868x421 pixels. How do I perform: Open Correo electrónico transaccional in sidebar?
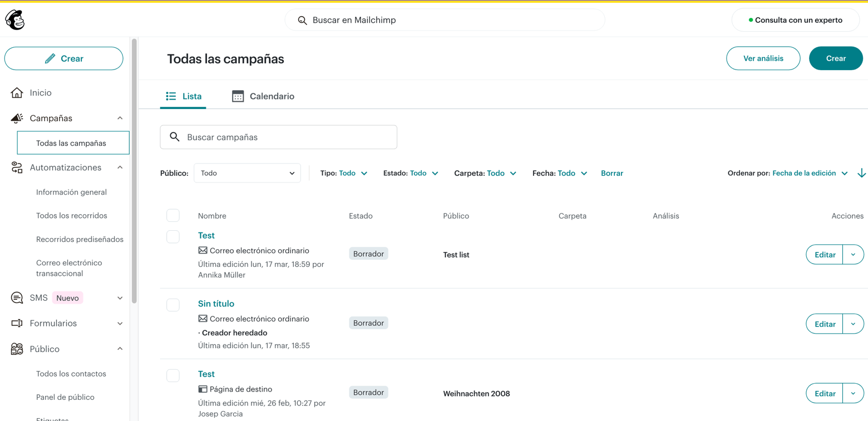(69, 268)
